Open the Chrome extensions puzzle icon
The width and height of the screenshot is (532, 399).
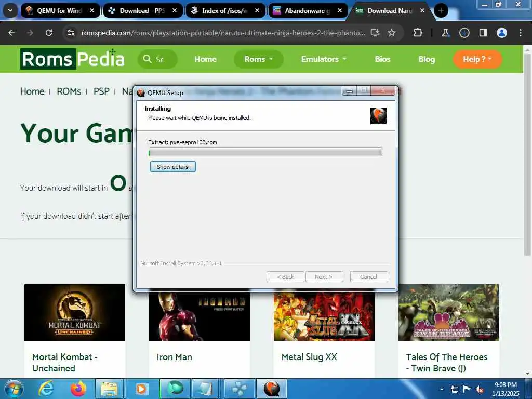point(418,33)
